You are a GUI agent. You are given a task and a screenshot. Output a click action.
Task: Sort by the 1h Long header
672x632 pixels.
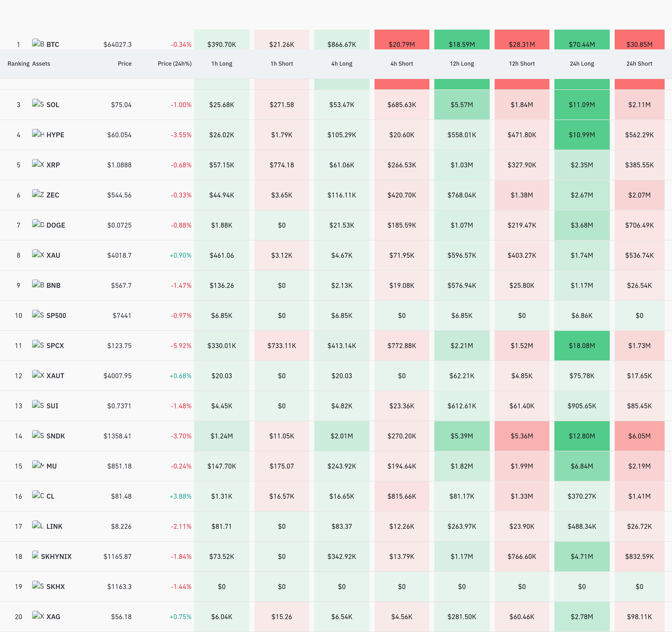coord(222,63)
